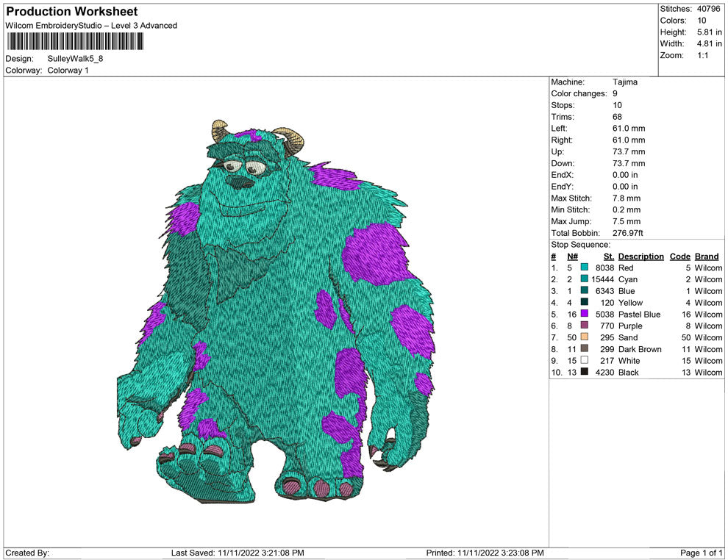This screenshot has height=560, width=728.
Task: Click the barcode under the title
Action: (75, 41)
